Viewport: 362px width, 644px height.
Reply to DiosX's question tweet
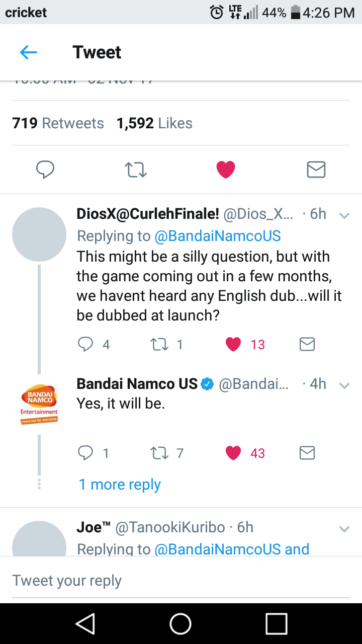(x=86, y=344)
